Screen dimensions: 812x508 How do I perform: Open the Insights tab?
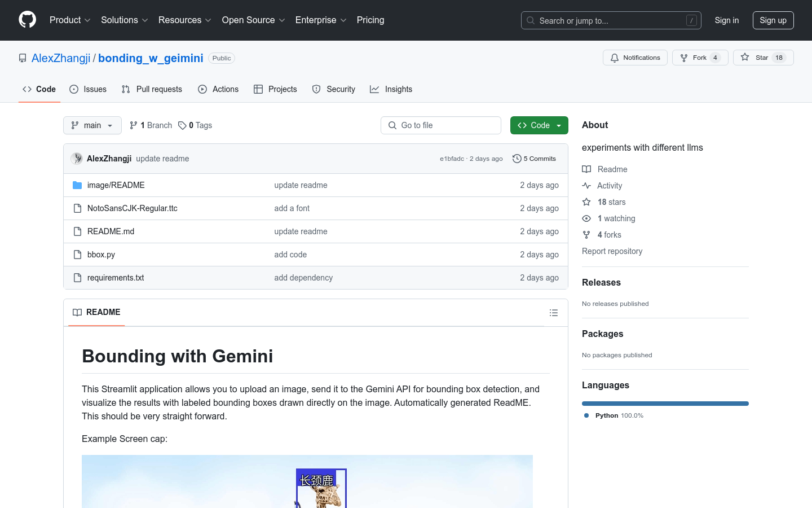click(x=391, y=89)
